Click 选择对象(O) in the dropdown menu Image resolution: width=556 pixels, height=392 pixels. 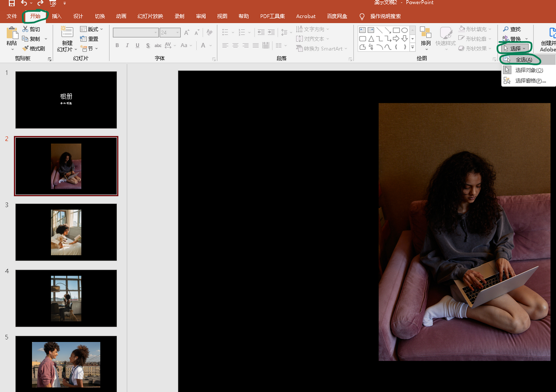coord(528,70)
